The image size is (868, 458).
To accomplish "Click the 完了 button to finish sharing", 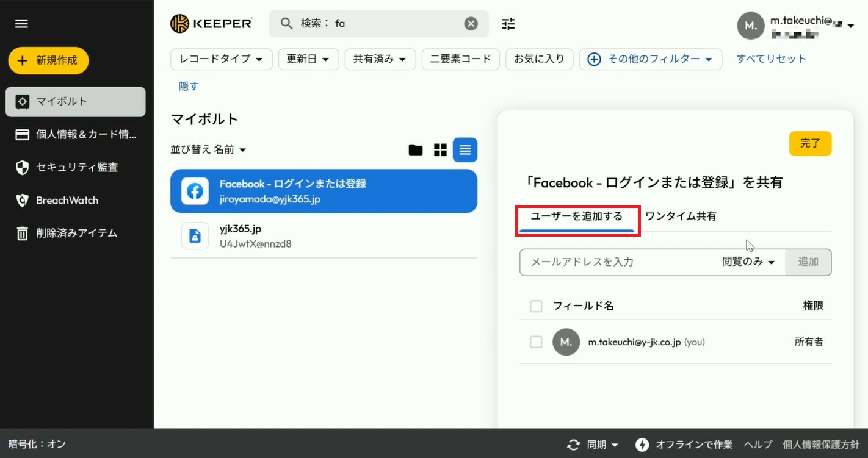I will [810, 143].
